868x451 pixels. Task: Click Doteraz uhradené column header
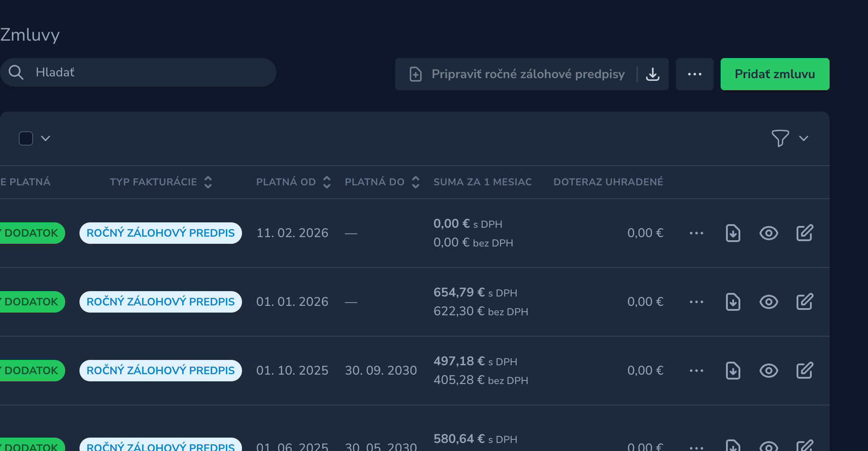click(608, 182)
